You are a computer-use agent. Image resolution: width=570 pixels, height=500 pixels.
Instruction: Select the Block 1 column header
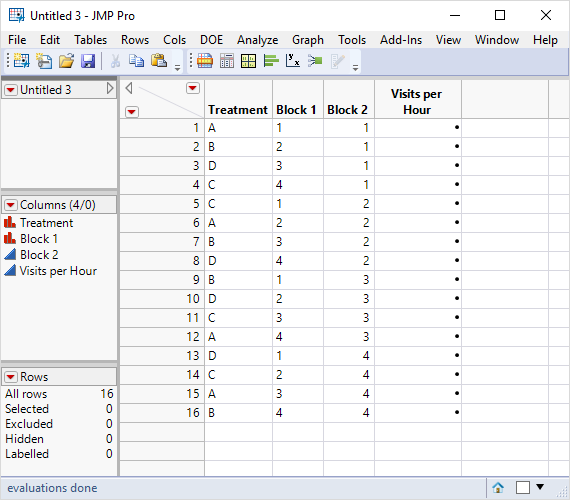click(298, 100)
